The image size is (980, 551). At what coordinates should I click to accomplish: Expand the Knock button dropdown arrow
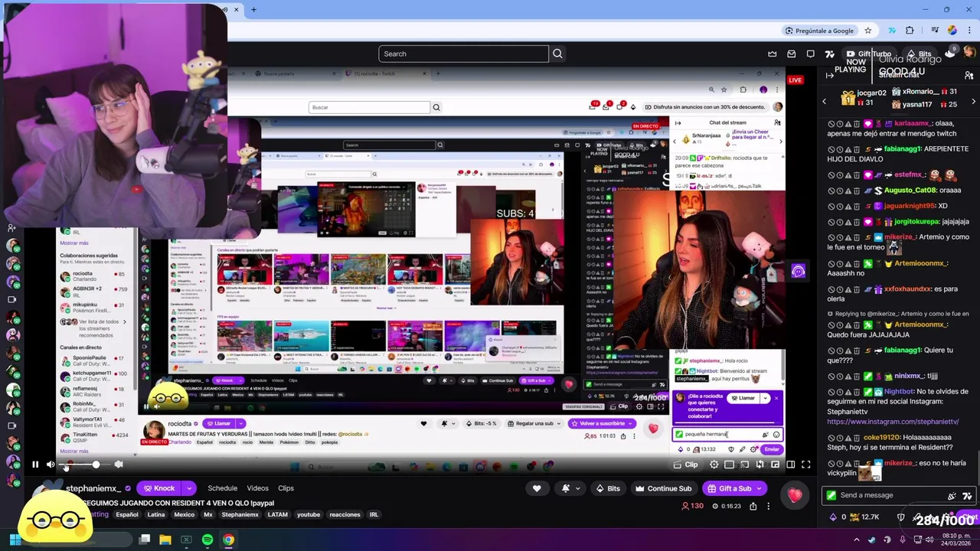188,488
